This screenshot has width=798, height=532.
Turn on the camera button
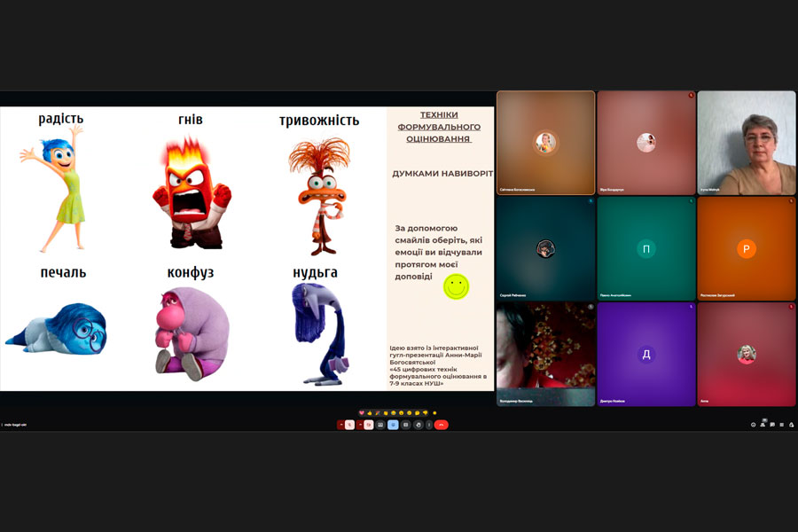pyautogui.click(x=369, y=425)
